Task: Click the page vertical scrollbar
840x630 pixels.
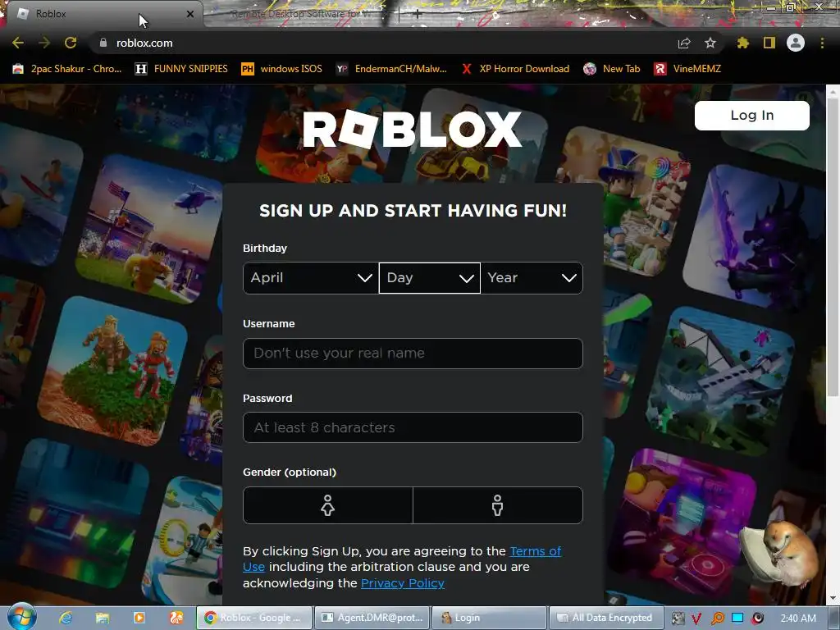Action: point(833,246)
